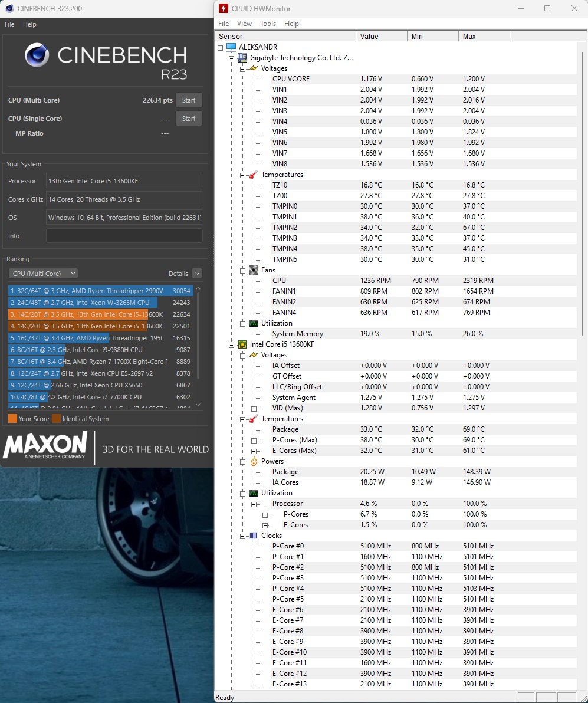This screenshot has width=588, height=703.
Task: Toggle the ranking Details arrow
Action: (197, 274)
